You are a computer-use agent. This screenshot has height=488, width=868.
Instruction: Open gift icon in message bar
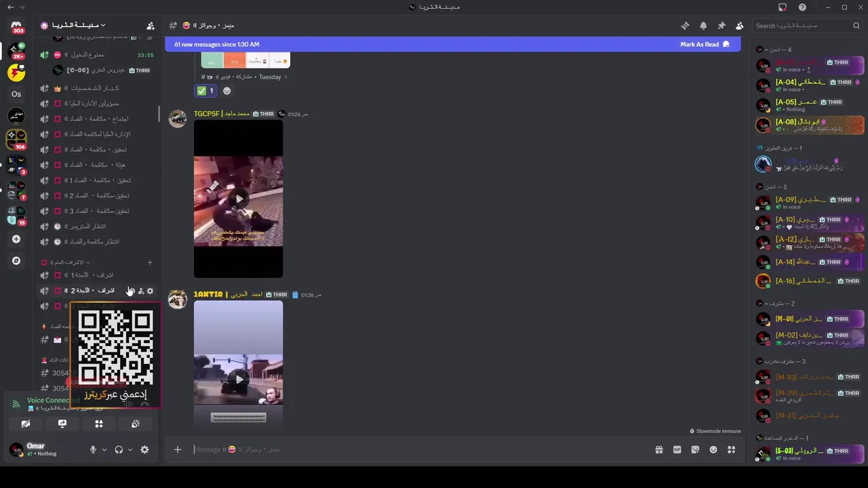coord(658,449)
